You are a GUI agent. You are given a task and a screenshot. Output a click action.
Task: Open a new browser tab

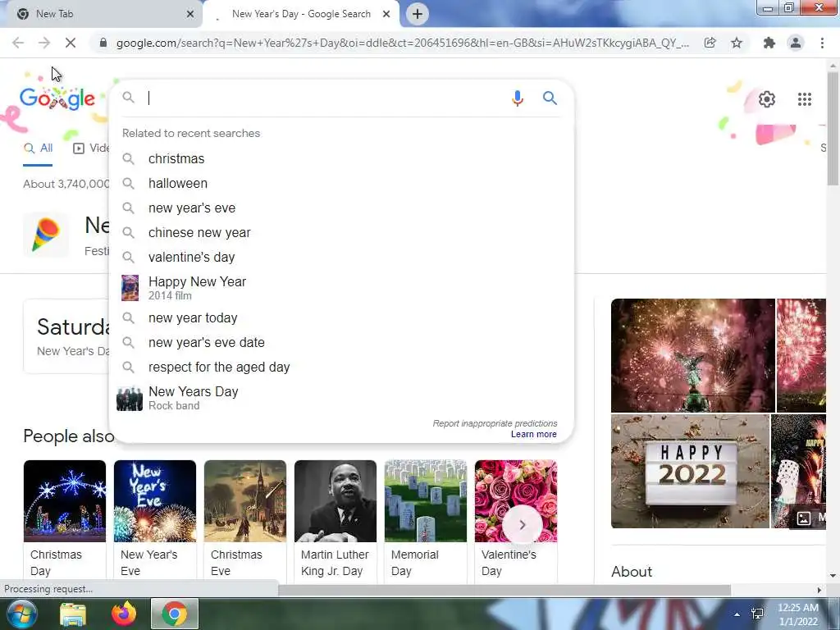pyautogui.click(x=418, y=14)
